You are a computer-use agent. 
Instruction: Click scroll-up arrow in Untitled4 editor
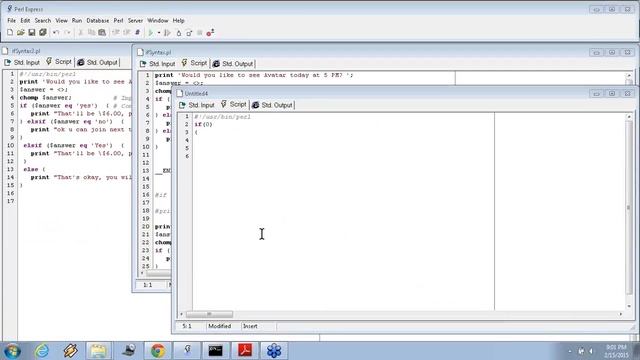[629, 117]
